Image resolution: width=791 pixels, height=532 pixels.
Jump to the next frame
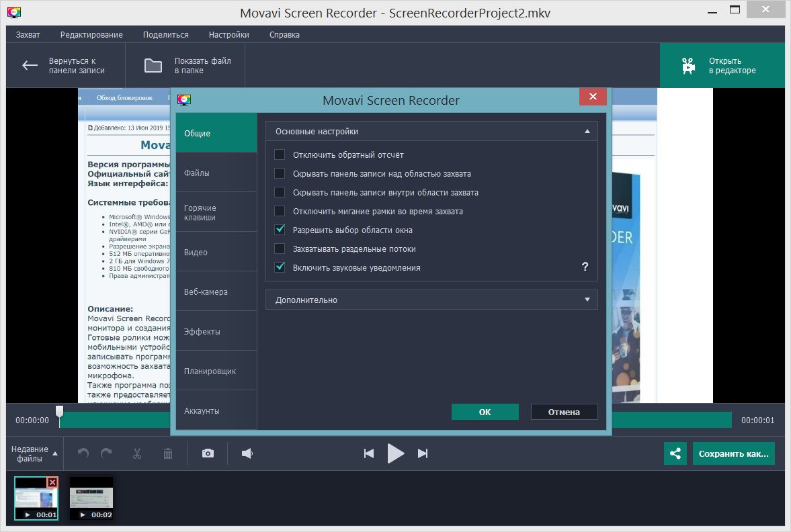(423, 453)
